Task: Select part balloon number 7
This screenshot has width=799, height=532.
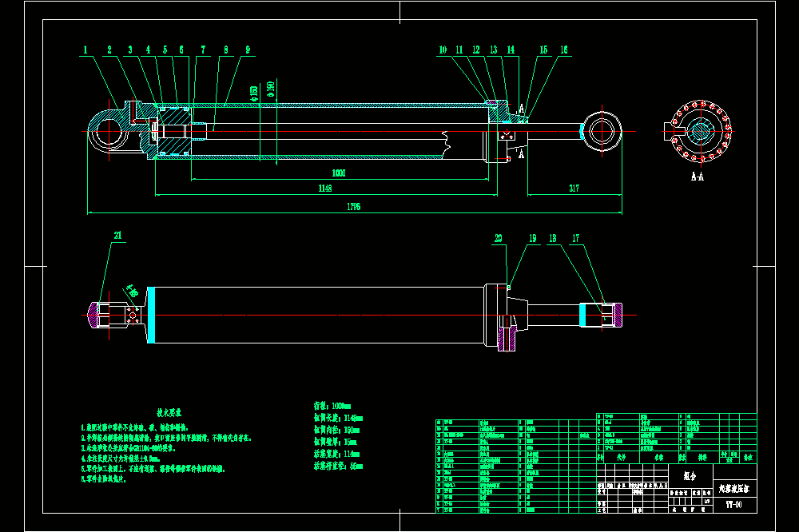Action: [x=203, y=50]
